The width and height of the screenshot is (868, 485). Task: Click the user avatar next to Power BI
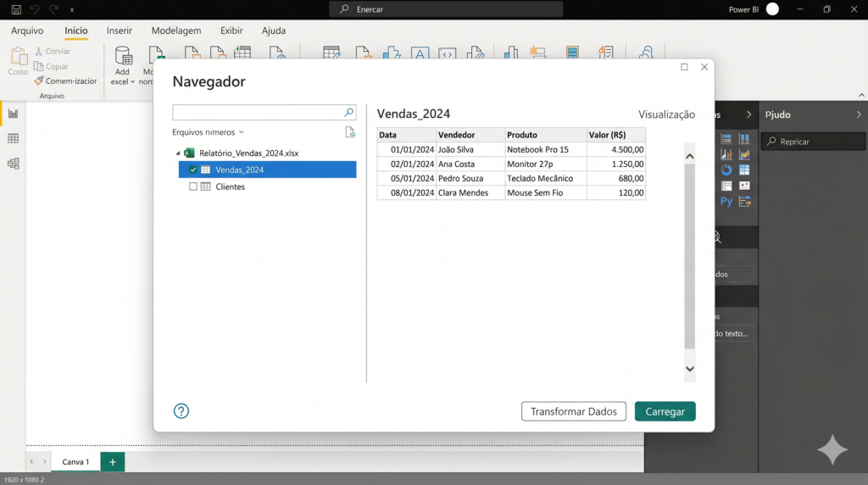coord(772,9)
